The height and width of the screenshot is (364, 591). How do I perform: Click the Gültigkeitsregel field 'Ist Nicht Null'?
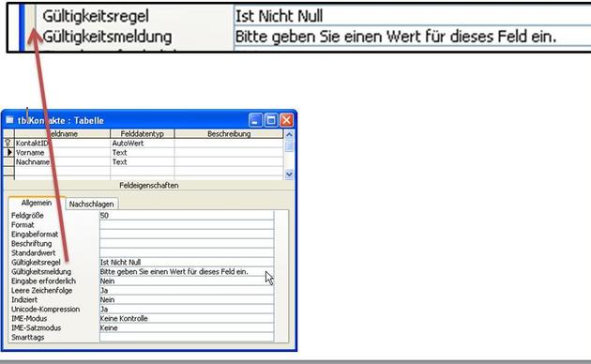[x=187, y=263]
